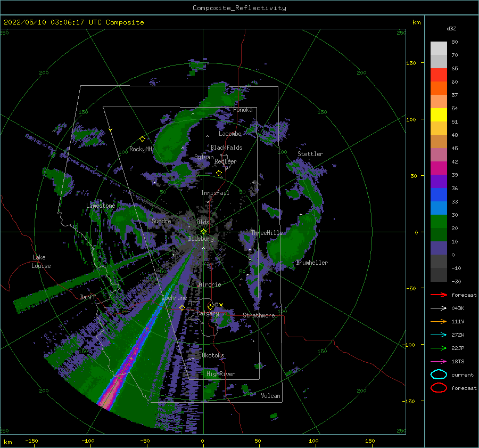
Task: Click the HighRiver label
Action: pyautogui.click(x=221, y=374)
